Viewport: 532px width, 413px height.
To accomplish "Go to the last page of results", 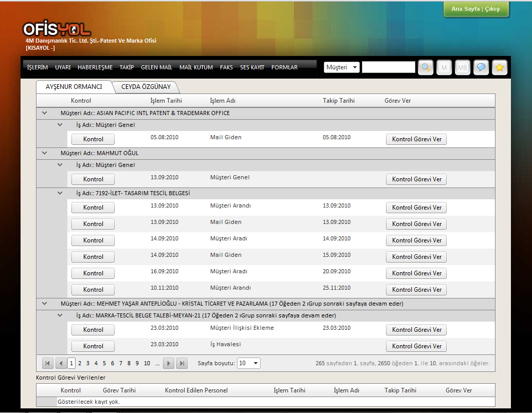I will [x=182, y=363].
